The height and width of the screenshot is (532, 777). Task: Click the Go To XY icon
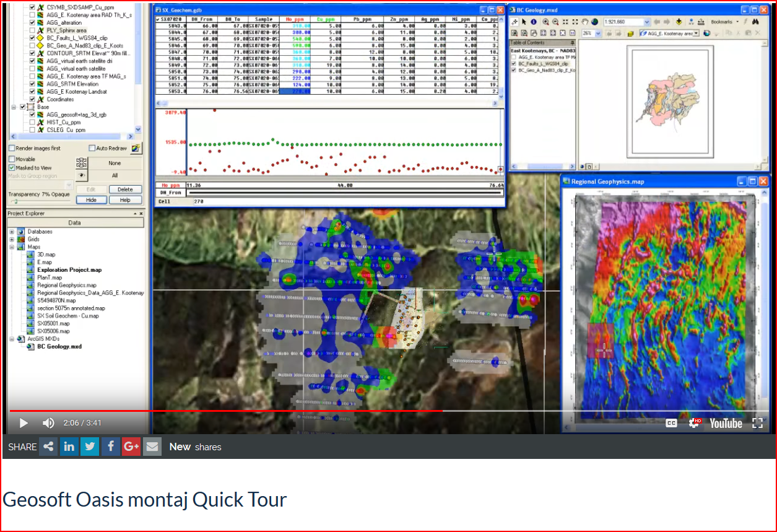tap(691, 22)
